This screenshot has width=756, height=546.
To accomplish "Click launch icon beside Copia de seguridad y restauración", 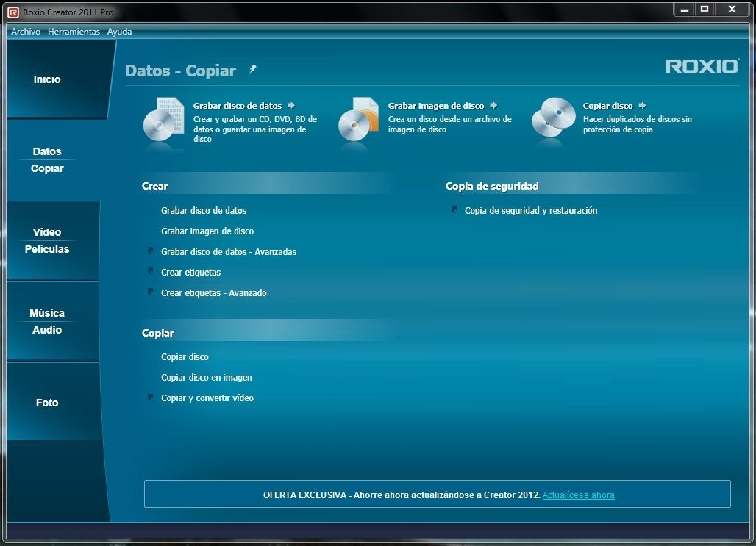I will 454,209.
